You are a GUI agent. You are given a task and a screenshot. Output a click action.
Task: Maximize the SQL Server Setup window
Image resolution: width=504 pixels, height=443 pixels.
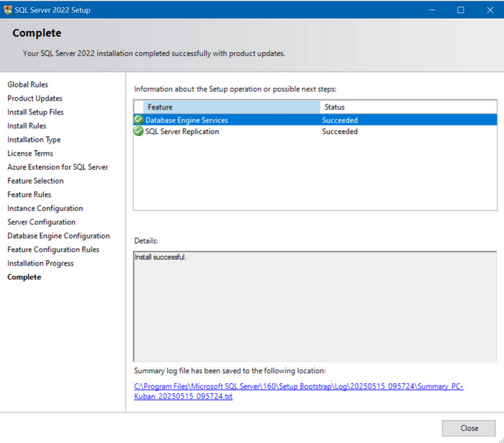tap(461, 10)
